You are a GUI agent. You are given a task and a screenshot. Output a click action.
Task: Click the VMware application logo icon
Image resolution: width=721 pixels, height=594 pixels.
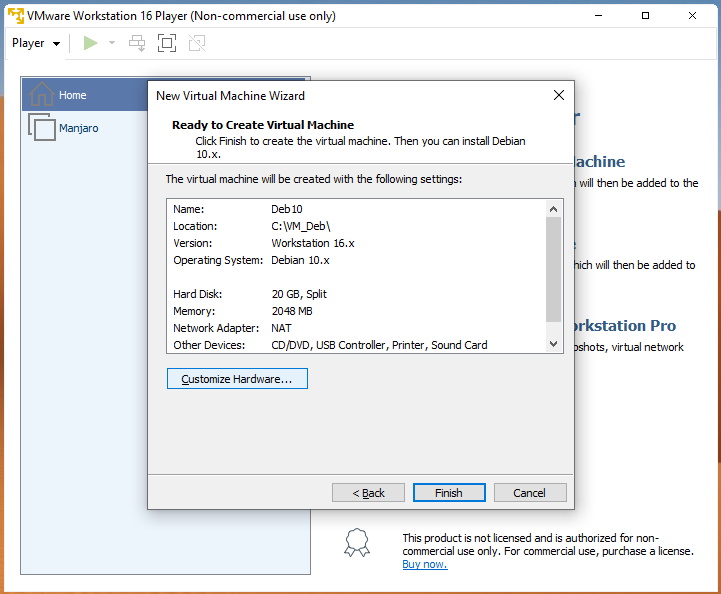(x=16, y=16)
